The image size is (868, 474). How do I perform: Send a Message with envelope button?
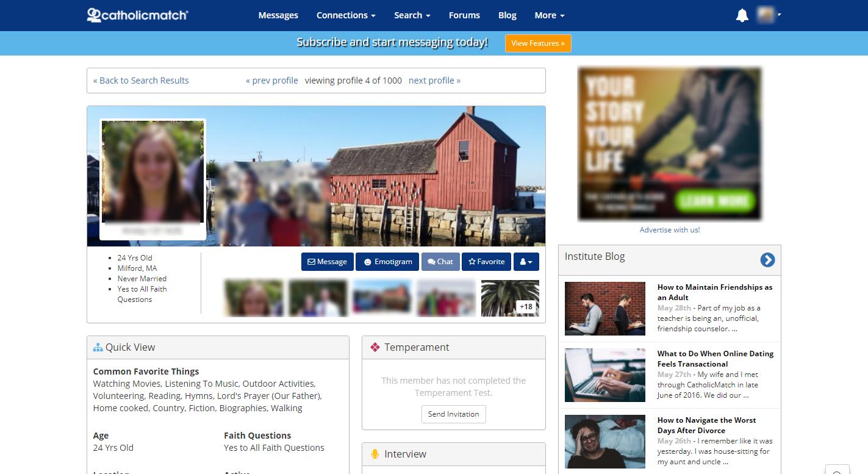tap(327, 262)
